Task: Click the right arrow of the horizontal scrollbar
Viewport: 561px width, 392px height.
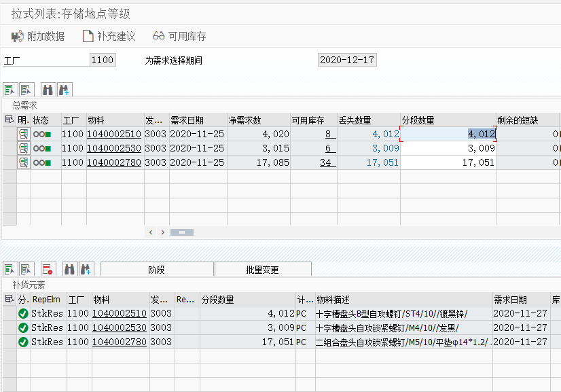Action: point(162,232)
